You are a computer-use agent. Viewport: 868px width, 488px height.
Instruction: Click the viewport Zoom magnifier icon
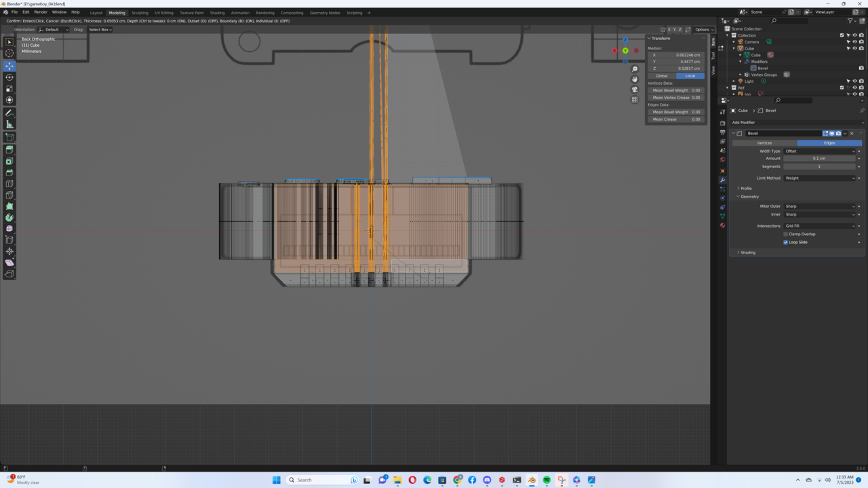[x=634, y=68]
